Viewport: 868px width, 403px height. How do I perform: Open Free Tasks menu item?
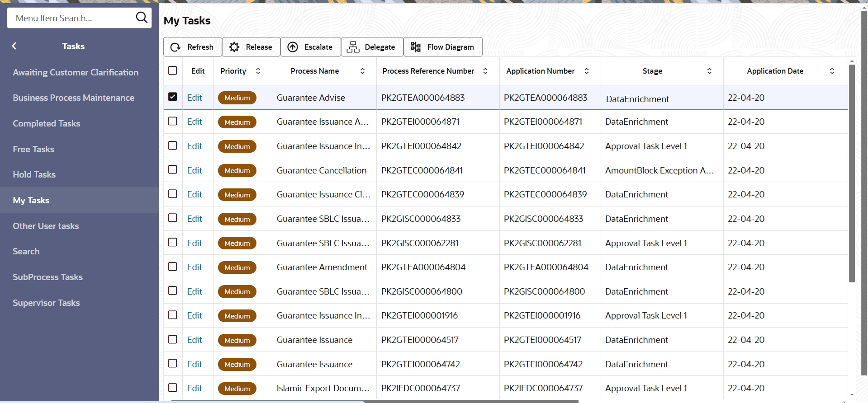pyautogui.click(x=33, y=149)
